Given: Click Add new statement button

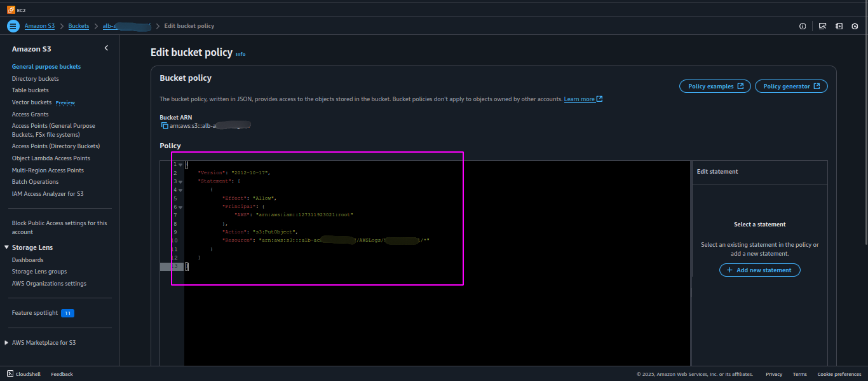Looking at the screenshot, I should [760, 270].
